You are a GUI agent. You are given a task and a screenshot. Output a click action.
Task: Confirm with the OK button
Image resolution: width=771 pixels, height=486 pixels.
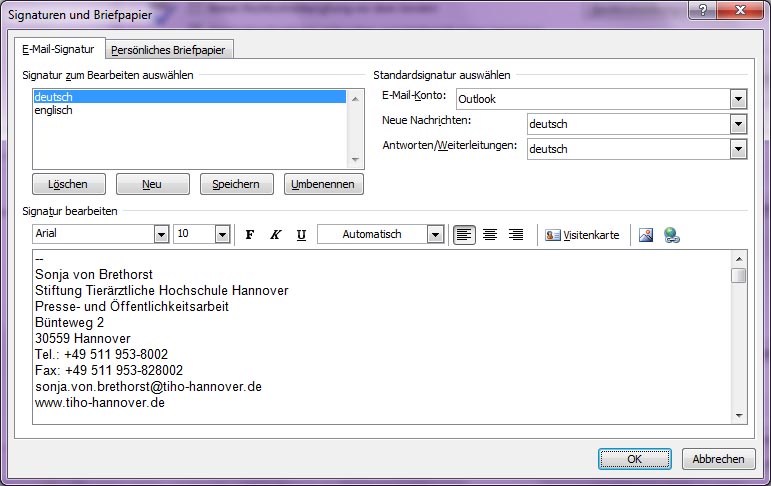[x=634, y=459]
